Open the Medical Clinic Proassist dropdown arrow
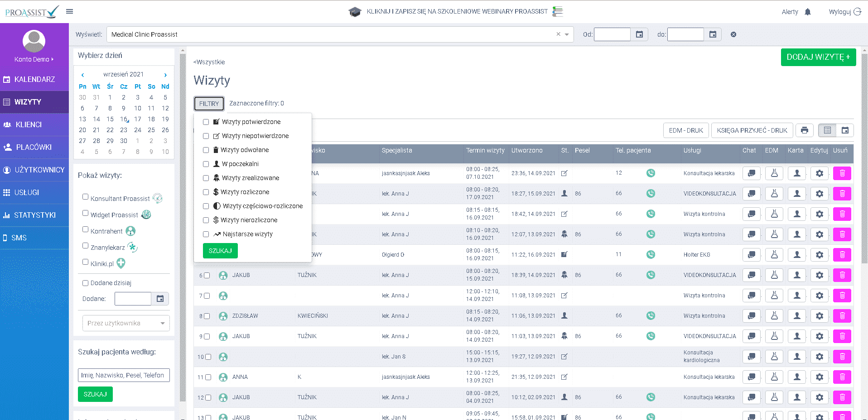The width and height of the screenshot is (868, 420). point(567,34)
